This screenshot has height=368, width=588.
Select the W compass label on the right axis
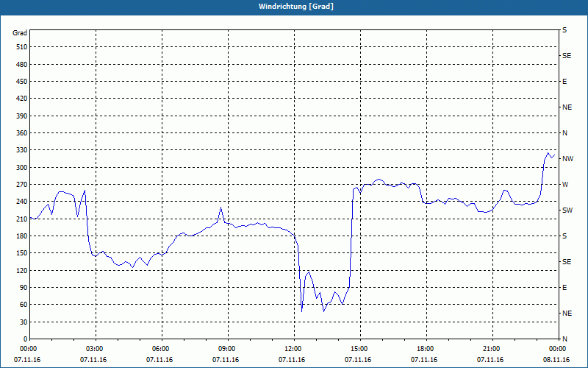[565, 185]
